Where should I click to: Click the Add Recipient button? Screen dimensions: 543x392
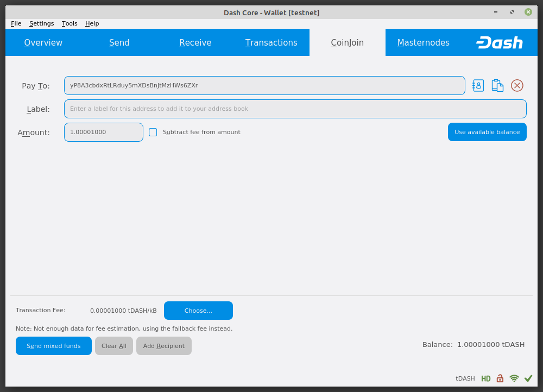pyautogui.click(x=163, y=346)
